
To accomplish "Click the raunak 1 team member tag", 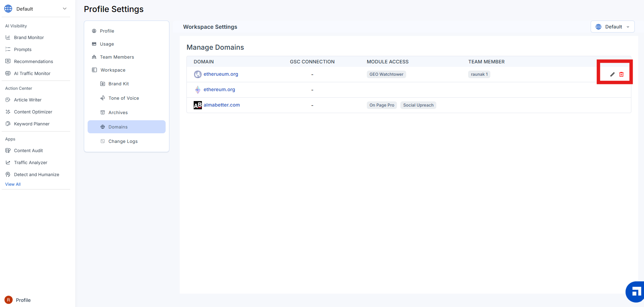I will tap(479, 74).
